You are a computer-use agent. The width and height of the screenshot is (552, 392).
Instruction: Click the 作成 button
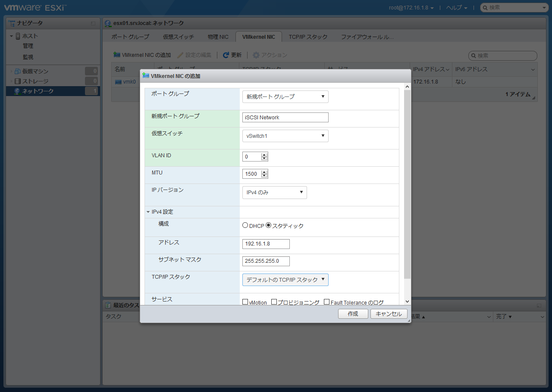(x=353, y=314)
